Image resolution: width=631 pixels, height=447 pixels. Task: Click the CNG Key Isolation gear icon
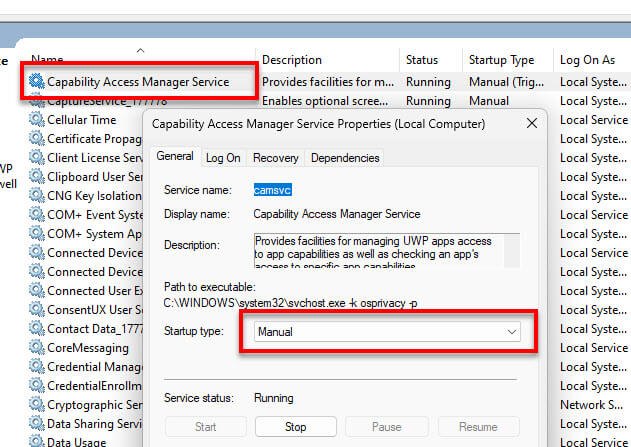coord(37,196)
